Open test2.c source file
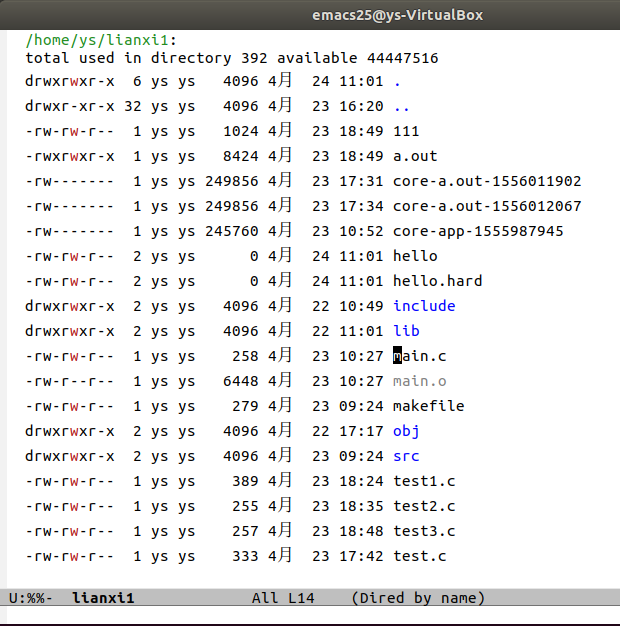Screen dimensions: 620x626 coord(424,506)
